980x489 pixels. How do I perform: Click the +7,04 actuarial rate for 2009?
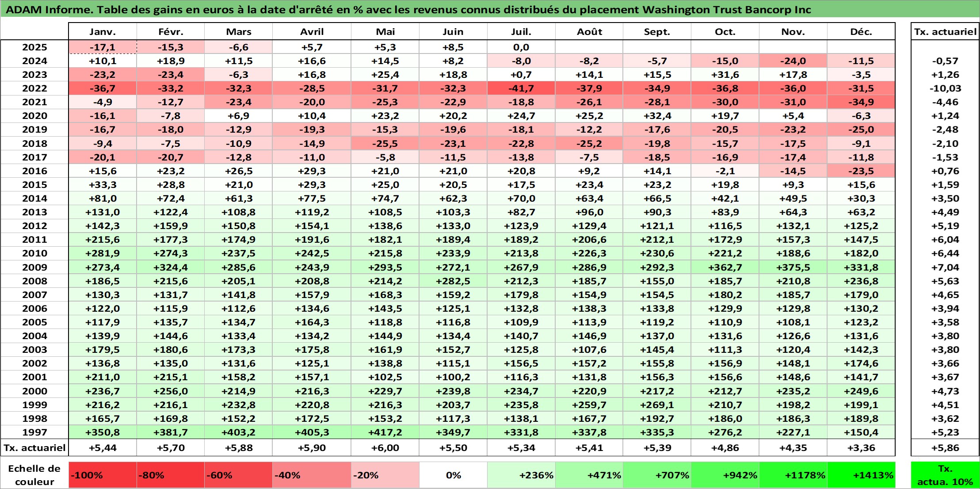click(945, 267)
